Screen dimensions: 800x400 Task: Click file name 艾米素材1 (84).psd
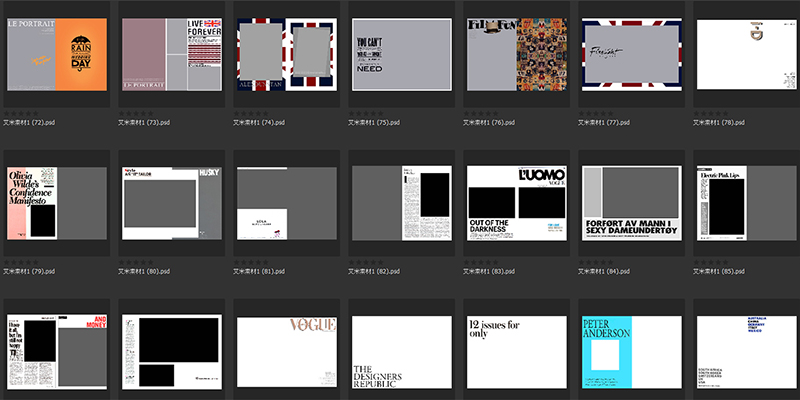[x=604, y=271]
